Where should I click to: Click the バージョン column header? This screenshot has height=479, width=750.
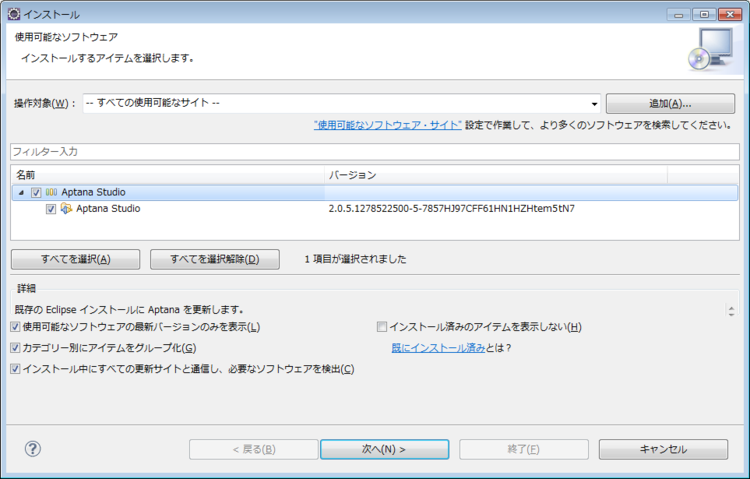[496, 175]
